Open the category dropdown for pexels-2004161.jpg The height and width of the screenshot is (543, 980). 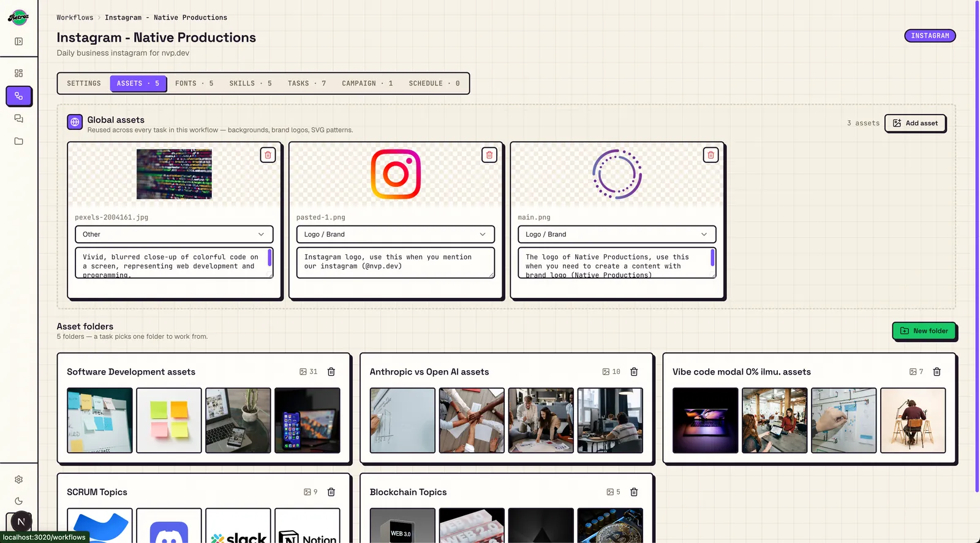tap(174, 234)
